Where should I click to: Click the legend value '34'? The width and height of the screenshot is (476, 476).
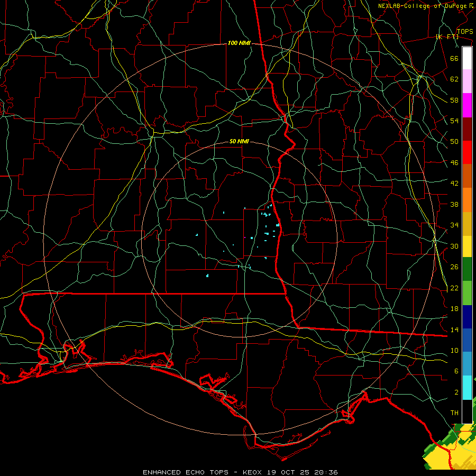[x=454, y=225]
